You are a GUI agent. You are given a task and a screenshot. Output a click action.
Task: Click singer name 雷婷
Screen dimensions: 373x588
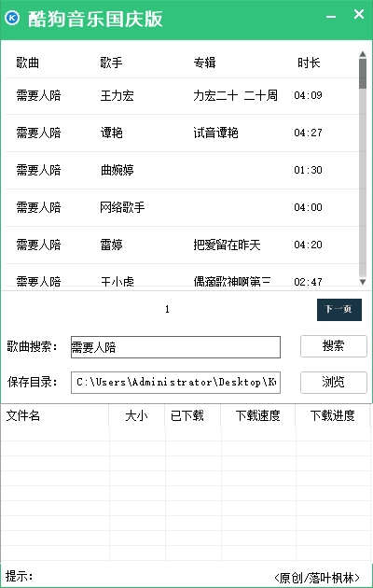click(111, 245)
